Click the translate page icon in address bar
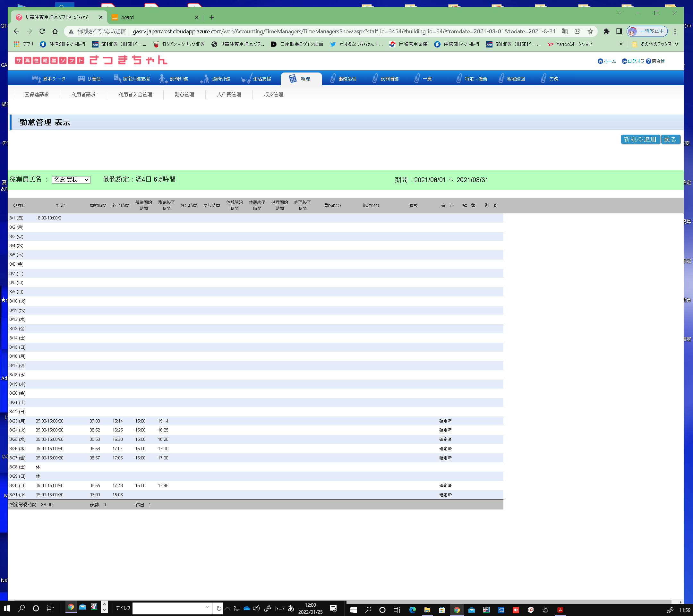The height and width of the screenshot is (616, 693). (x=564, y=31)
